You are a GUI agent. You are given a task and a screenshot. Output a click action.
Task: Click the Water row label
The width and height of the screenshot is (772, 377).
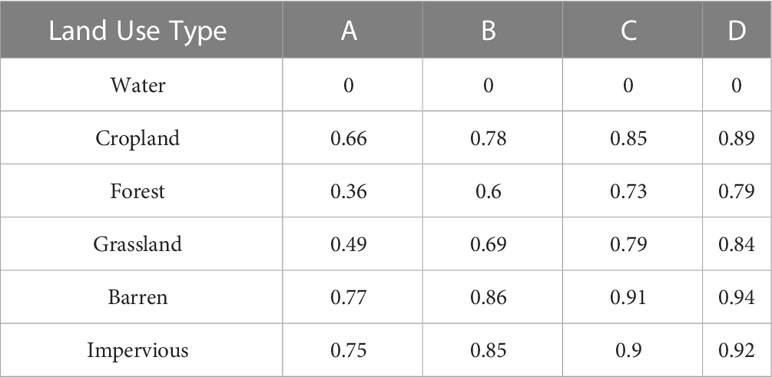(x=138, y=85)
